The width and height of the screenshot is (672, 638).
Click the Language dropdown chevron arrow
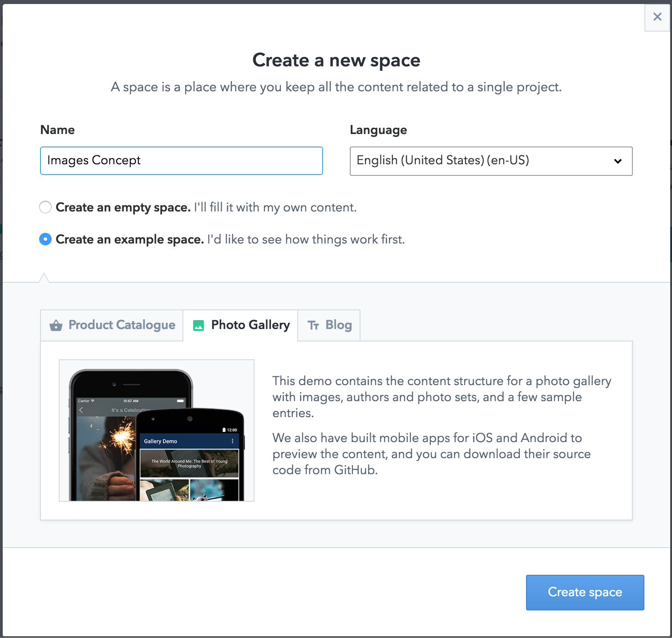[x=618, y=161]
